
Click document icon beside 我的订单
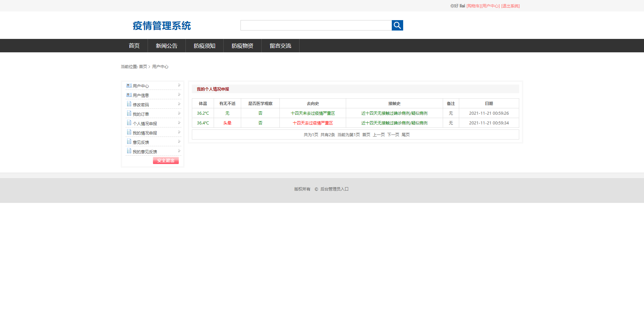click(x=129, y=113)
